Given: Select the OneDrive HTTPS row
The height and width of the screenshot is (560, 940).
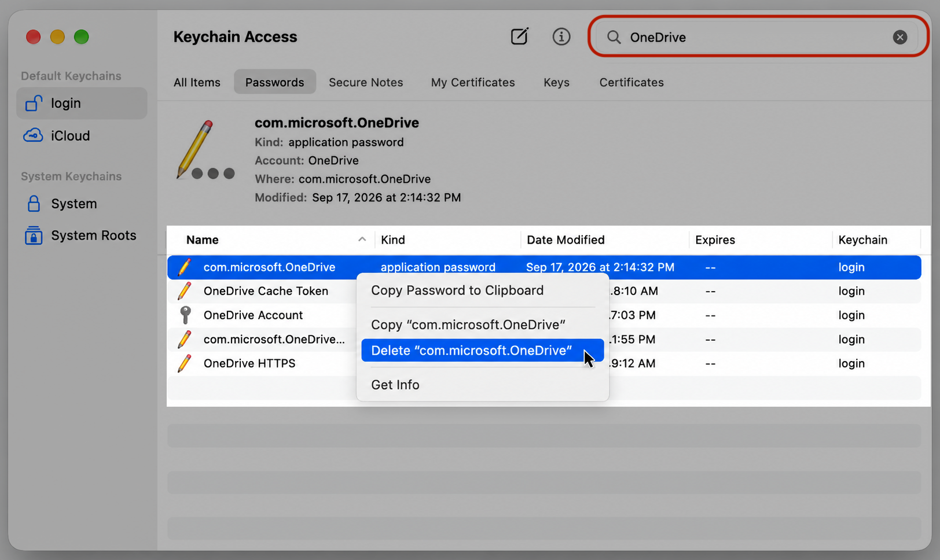Looking at the screenshot, I should click(544, 363).
